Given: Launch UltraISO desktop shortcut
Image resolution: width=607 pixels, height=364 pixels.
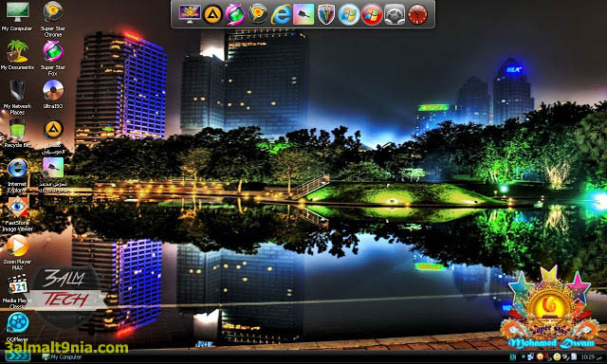Looking at the screenshot, I should (x=53, y=94).
